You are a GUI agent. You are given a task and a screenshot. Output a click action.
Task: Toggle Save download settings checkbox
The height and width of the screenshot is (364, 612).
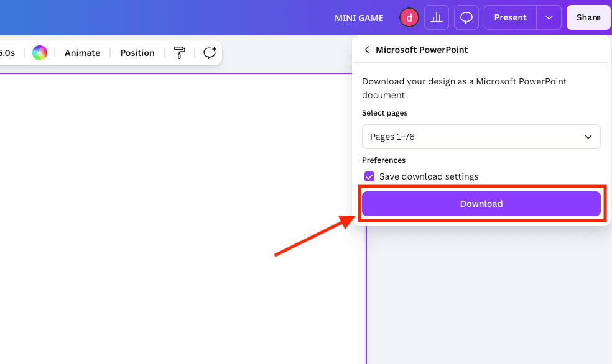pyautogui.click(x=369, y=176)
